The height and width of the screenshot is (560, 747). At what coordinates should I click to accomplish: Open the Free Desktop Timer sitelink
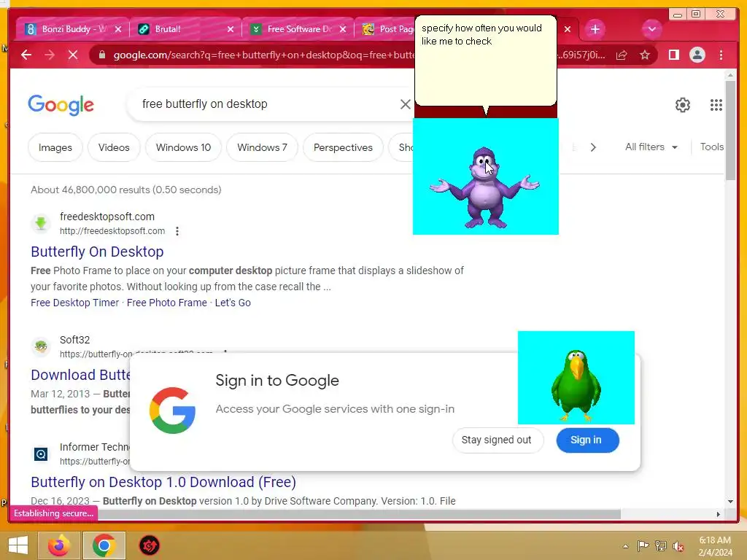click(75, 303)
